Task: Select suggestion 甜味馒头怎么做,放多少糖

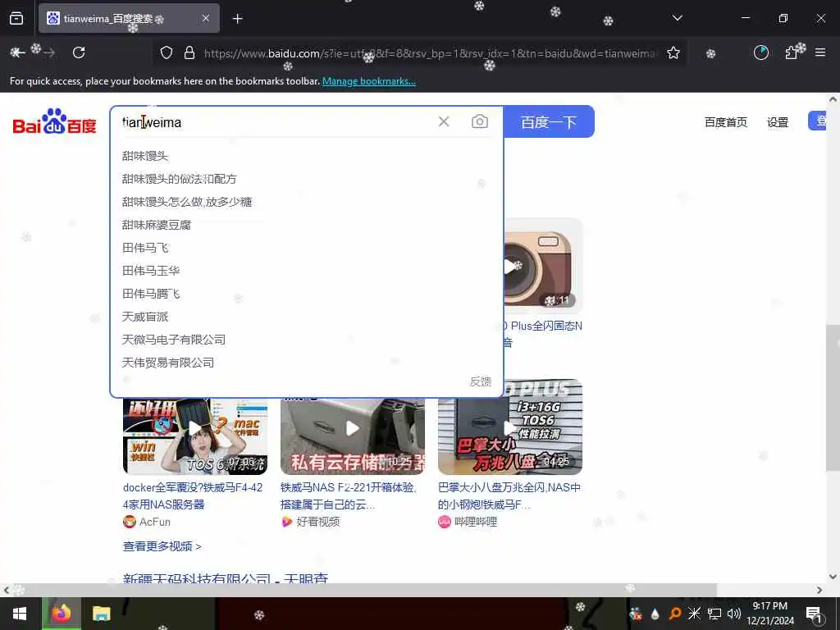Action: [187, 202]
